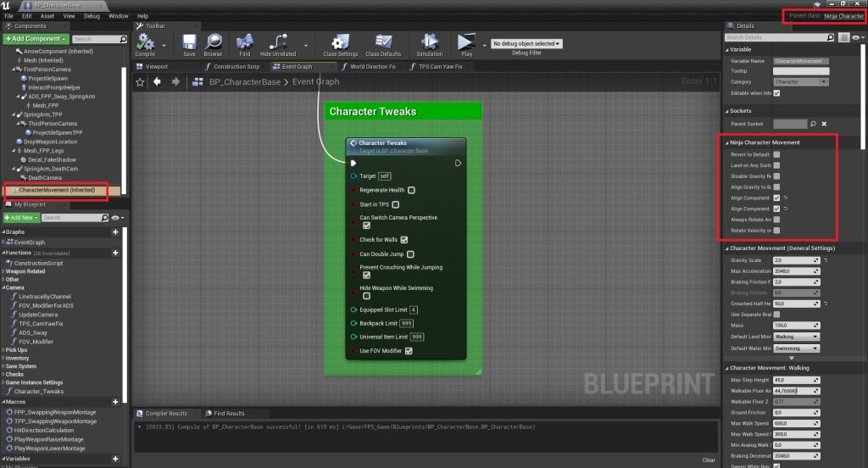Viewport: 868px width, 468px height.
Task: Open Browse in content browser icon
Action: [x=213, y=44]
